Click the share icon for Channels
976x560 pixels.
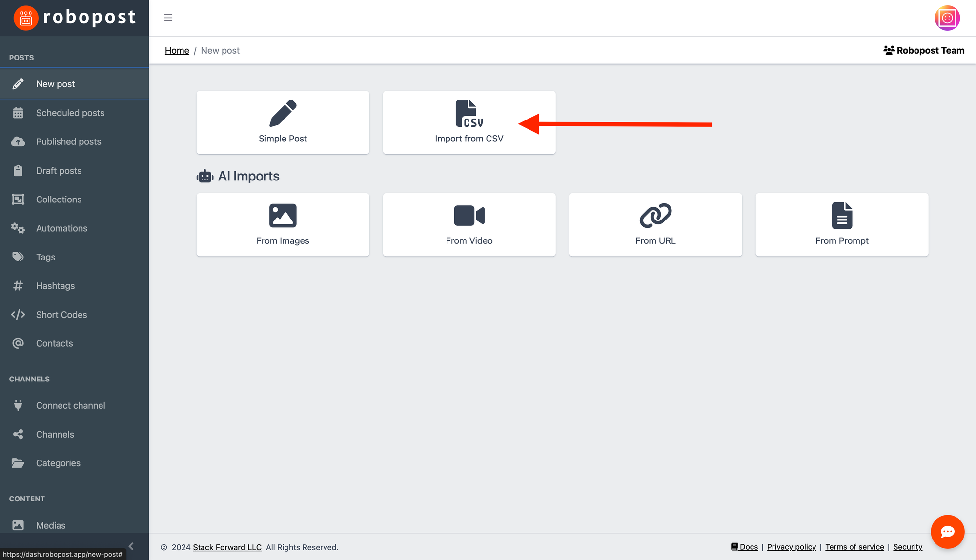(18, 434)
